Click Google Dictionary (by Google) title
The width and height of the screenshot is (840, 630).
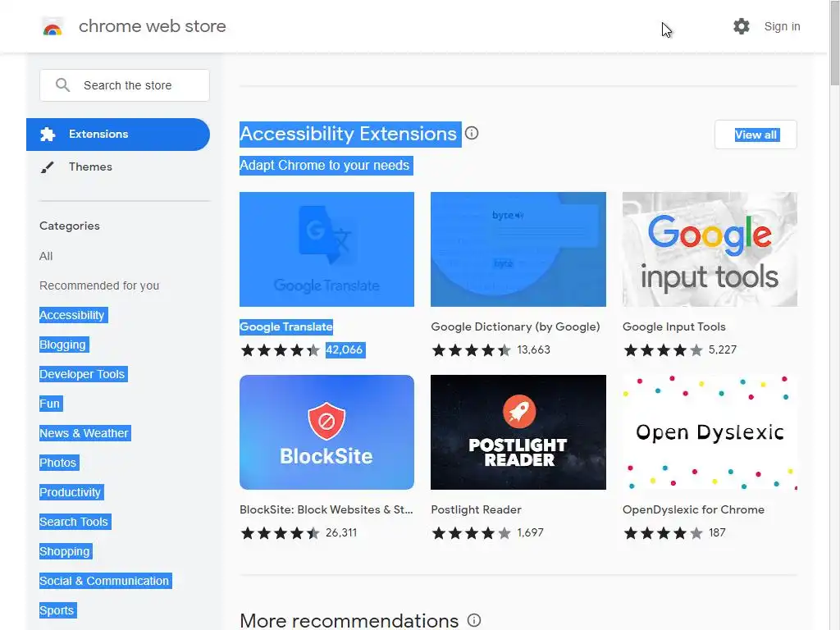515,326
